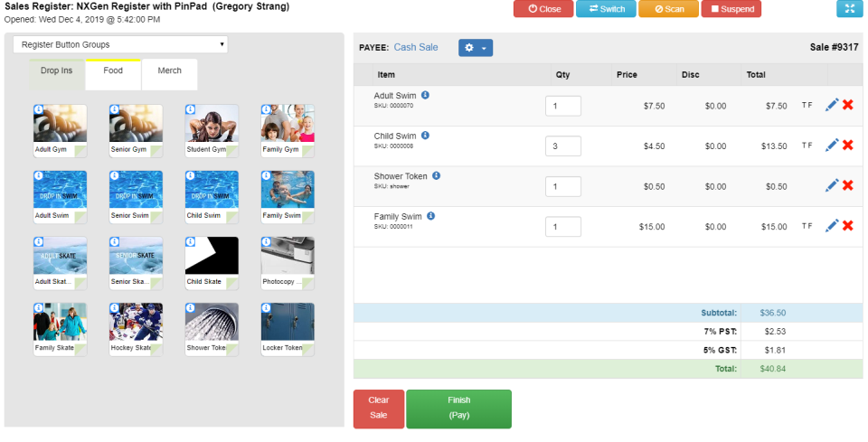Viewport: 868px width, 442px height.
Task: Open the Cash Sale payee link
Action: pos(416,48)
